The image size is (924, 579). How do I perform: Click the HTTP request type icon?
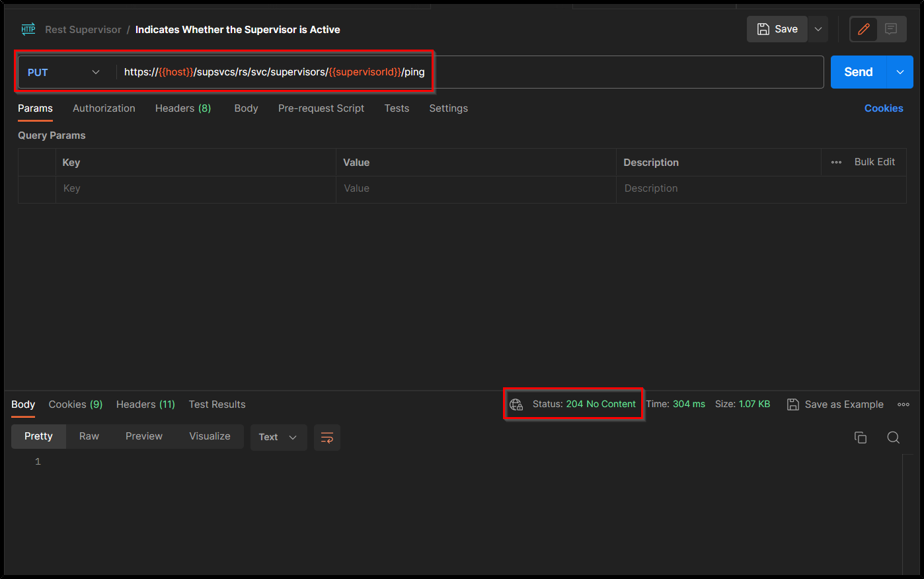tap(28, 29)
